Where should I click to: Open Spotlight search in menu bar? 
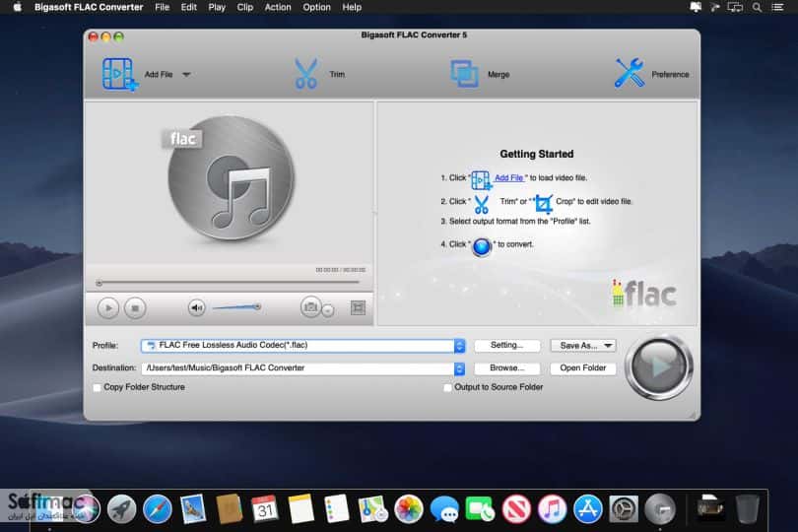(x=757, y=7)
